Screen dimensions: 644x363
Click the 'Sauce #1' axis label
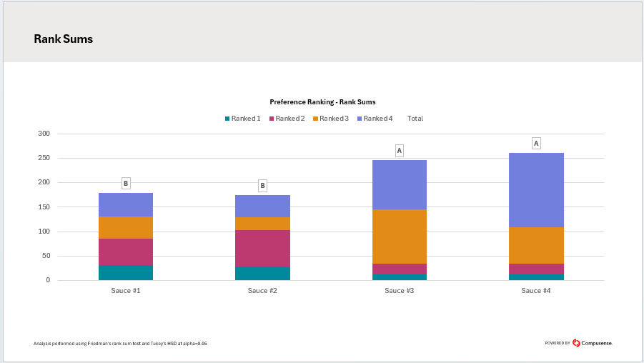tap(126, 291)
